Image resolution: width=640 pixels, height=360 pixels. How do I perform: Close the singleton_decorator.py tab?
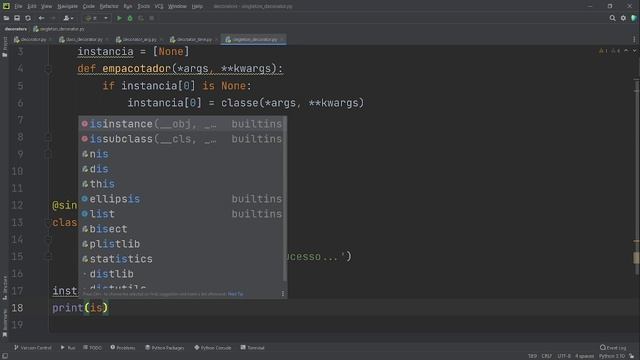(282, 40)
